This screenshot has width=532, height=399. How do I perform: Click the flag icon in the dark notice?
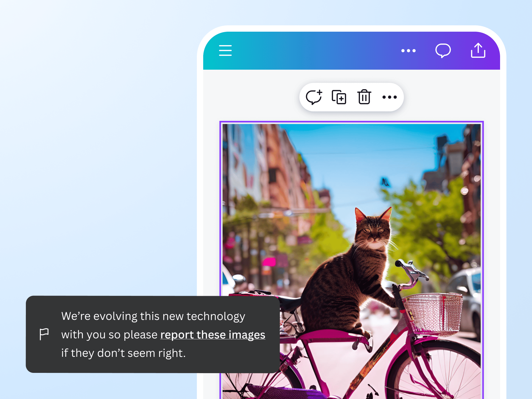coord(44,334)
